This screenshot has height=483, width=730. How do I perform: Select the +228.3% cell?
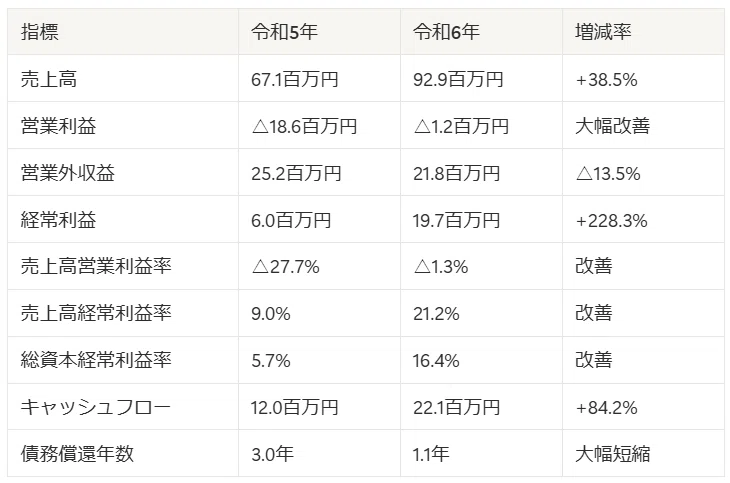pos(611,221)
